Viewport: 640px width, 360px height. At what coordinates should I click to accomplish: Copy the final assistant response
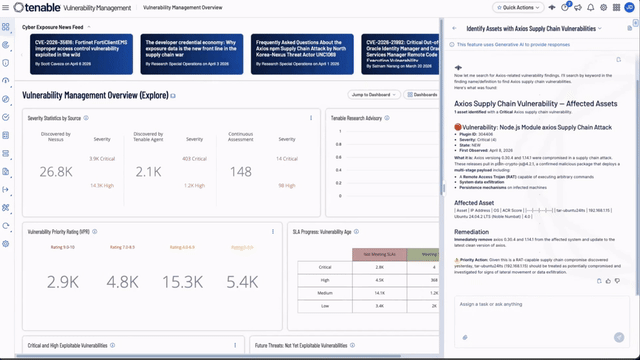pos(599,281)
